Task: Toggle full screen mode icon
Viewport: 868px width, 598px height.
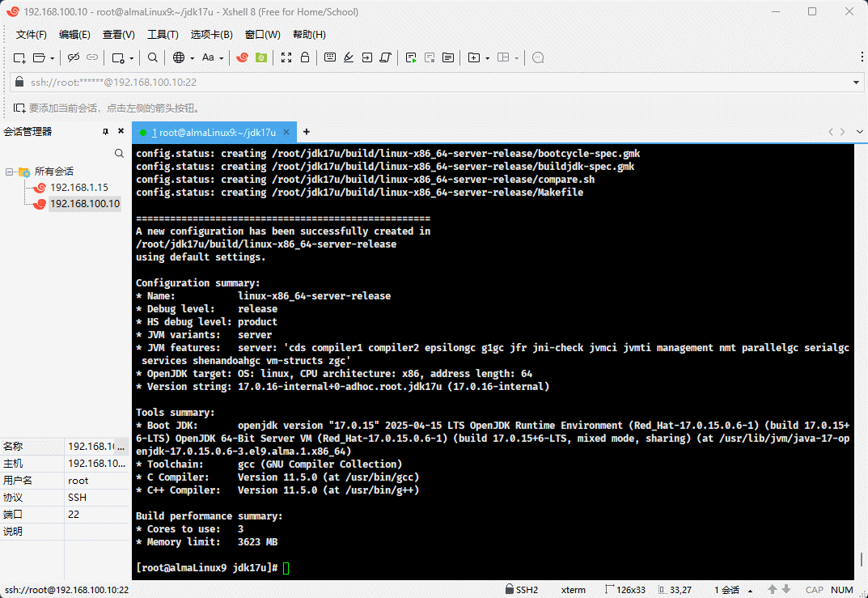Action: (286, 57)
